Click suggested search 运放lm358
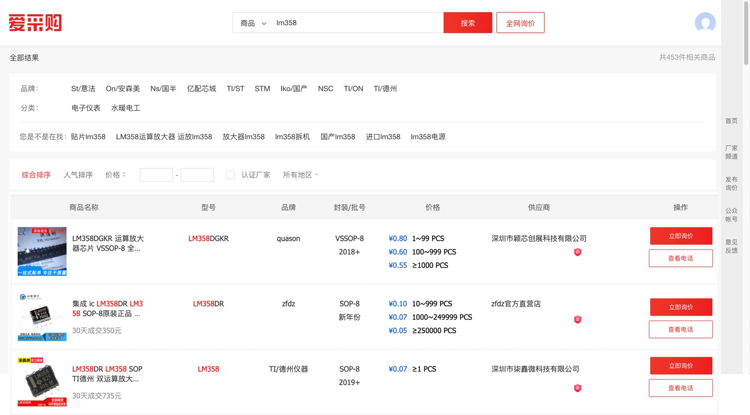The width and height of the screenshot is (750, 415). (x=195, y=137)
